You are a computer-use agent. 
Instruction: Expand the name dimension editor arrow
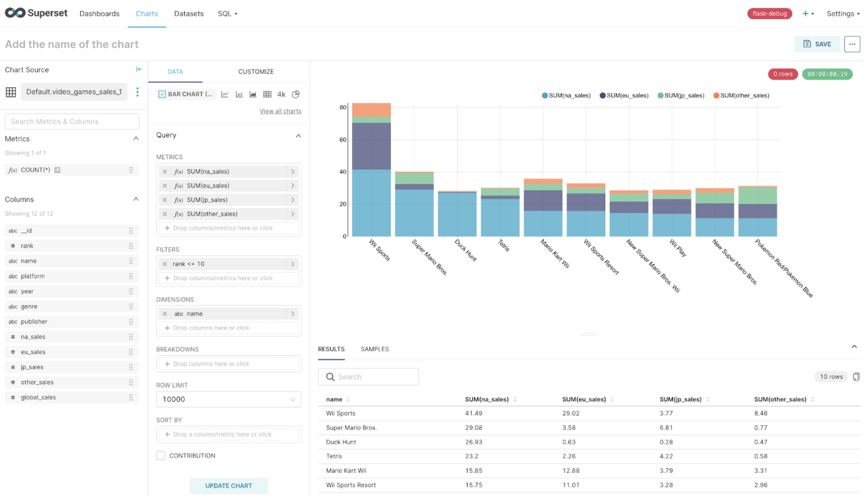point(293,314)
